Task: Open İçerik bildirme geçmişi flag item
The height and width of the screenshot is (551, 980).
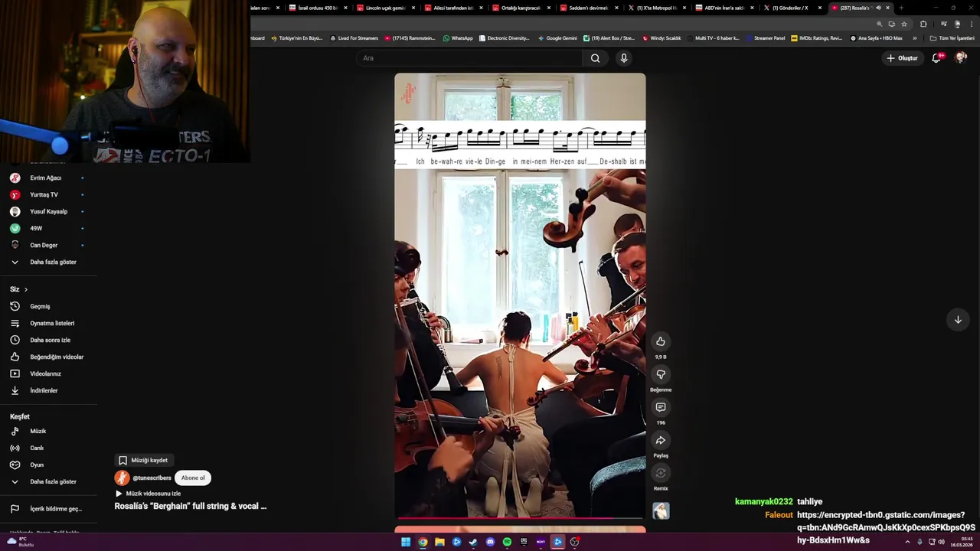Action: coord(48,509)
